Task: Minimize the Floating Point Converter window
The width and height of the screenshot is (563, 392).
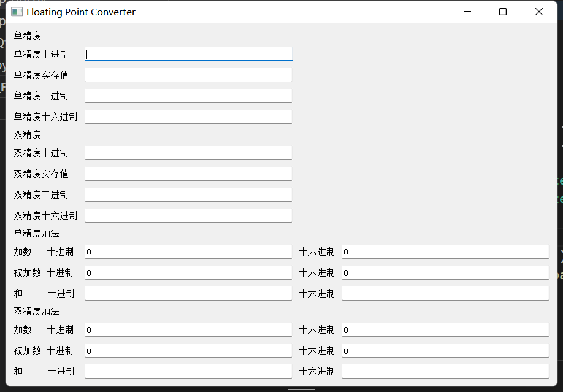Action: 467,11
